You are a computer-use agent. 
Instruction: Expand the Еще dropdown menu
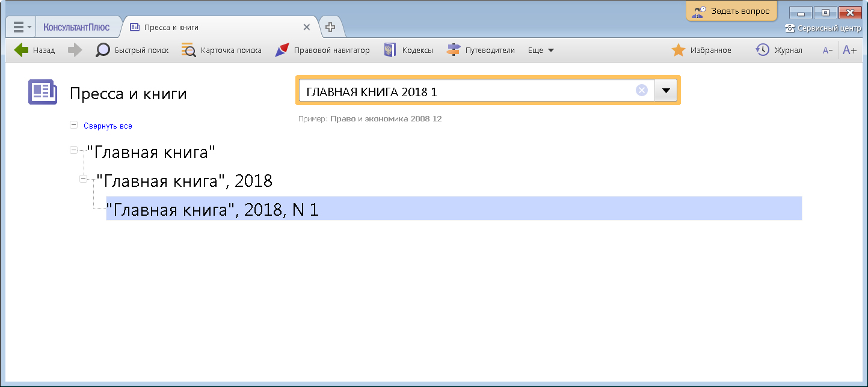click(541, 50)
